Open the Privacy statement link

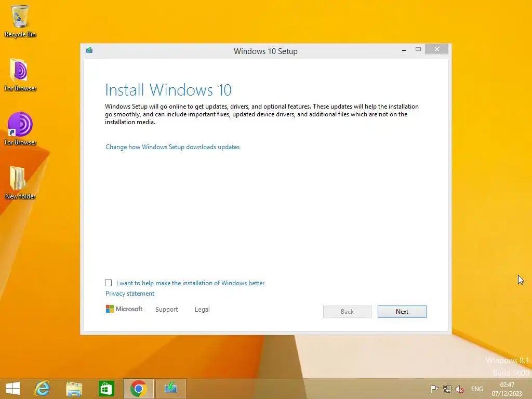[x=129, y=294]
